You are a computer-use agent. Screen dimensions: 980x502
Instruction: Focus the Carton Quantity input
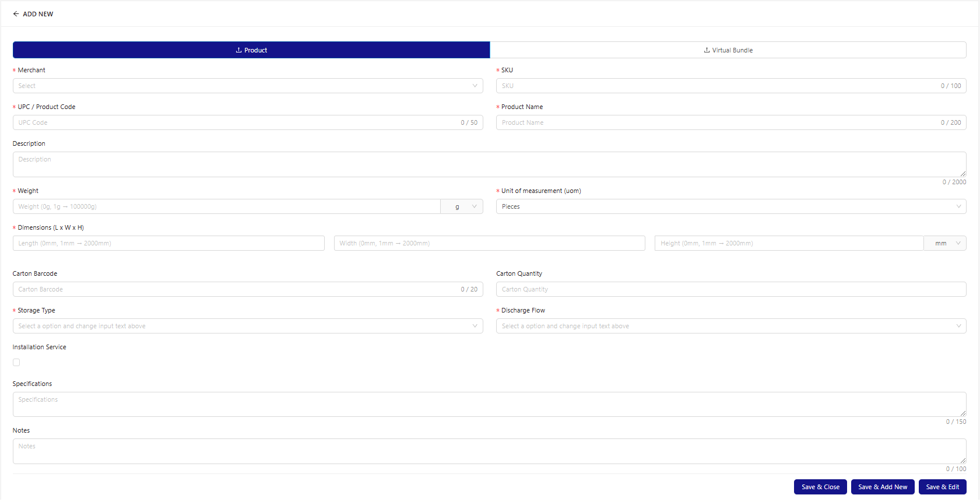(731, 289)
